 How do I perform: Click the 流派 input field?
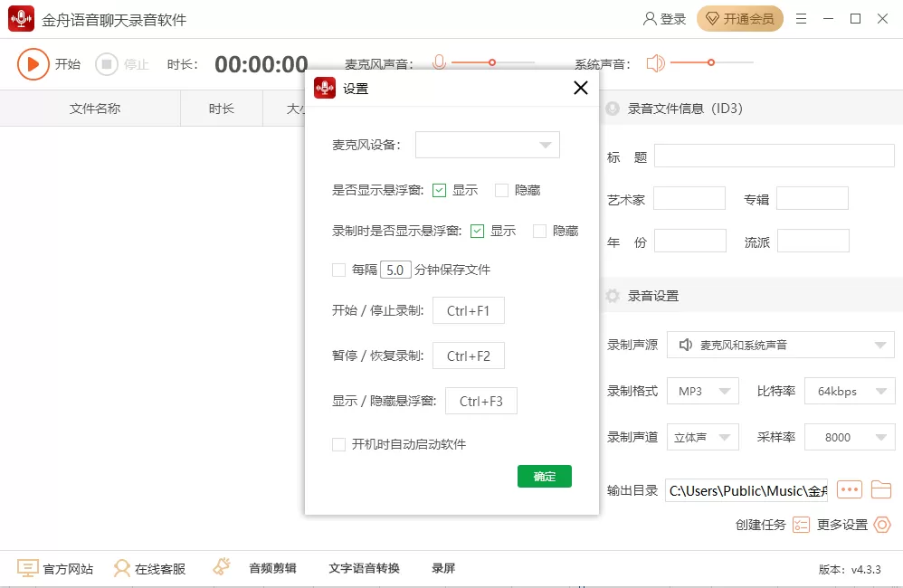pyautogui.click(x=813, y=241)
